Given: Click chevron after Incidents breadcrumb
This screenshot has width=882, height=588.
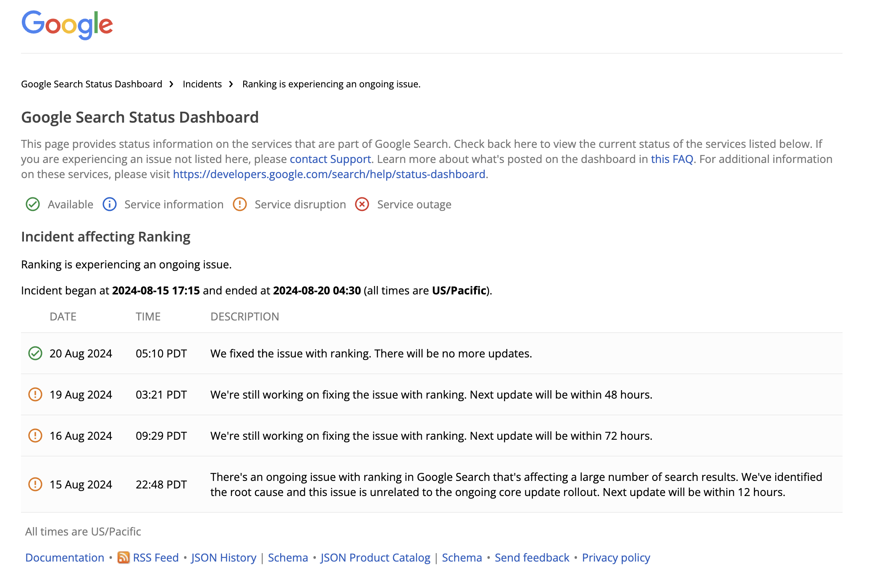Looking at the screenshot, I should 231,84.
